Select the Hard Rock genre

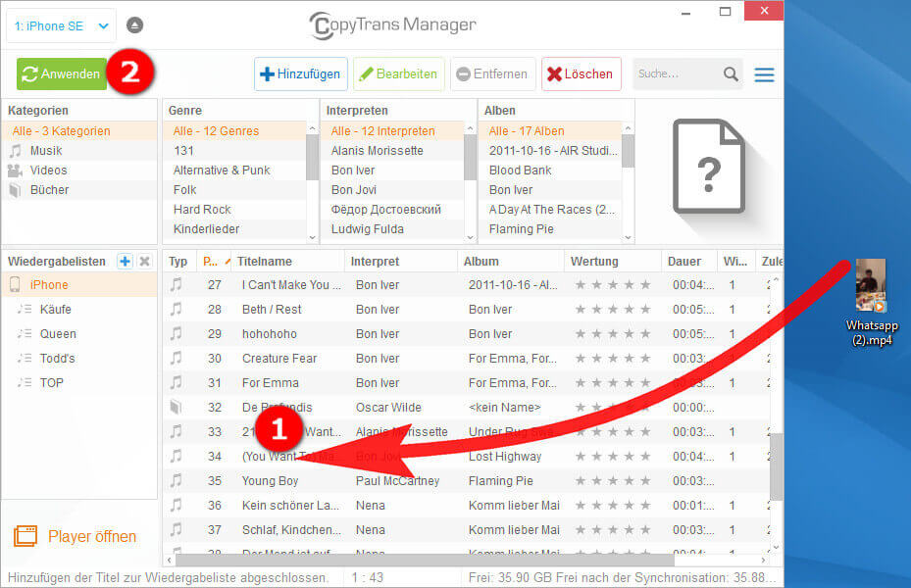tap(234, 210)
